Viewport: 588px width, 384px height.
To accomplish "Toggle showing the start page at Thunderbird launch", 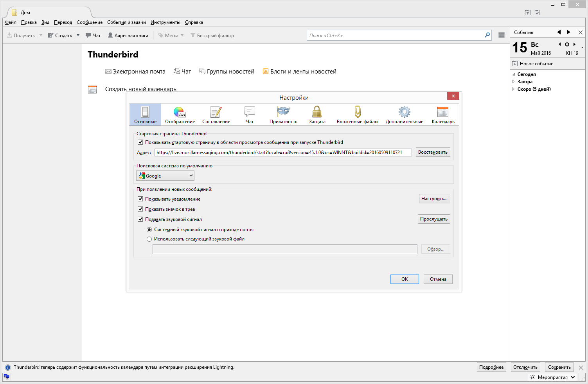I will point(140,142).
